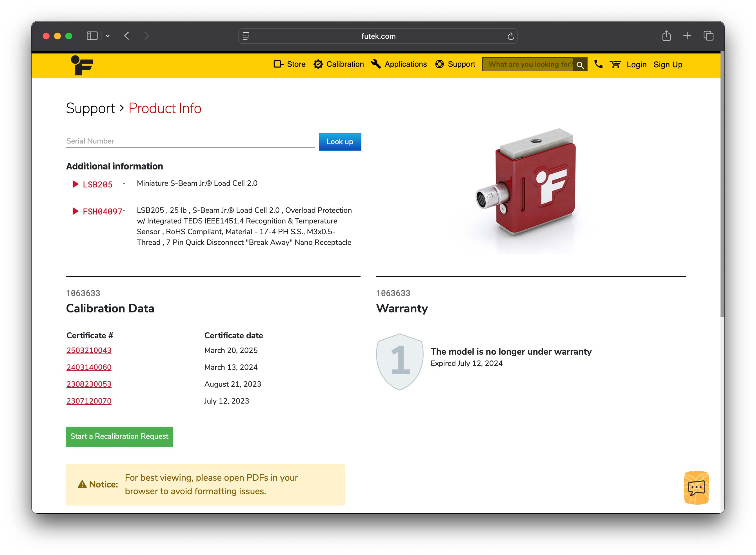Click the gear icon next to Calibration
Viewport: 756px width, 555px height.
click(x=318, y=64)
